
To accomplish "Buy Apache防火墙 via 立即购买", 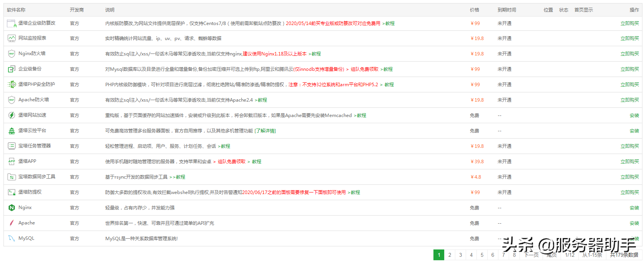I will click(630, 100).
